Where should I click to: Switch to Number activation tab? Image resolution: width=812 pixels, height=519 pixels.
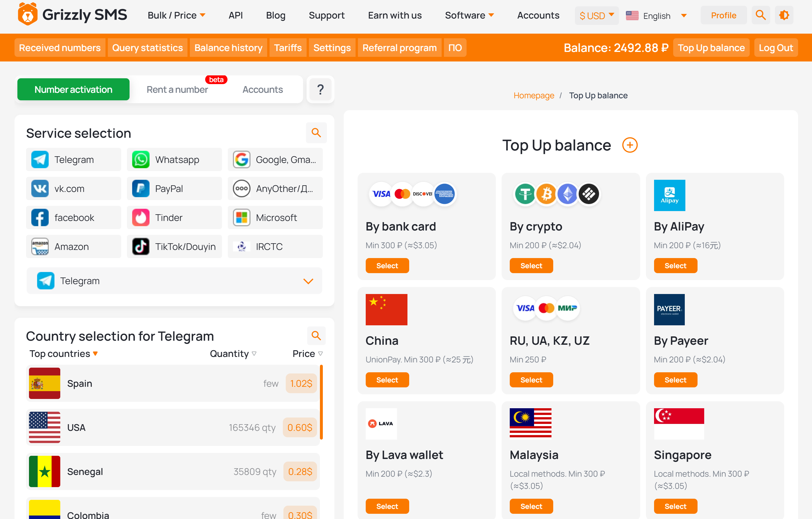click(x=73, y=89)
